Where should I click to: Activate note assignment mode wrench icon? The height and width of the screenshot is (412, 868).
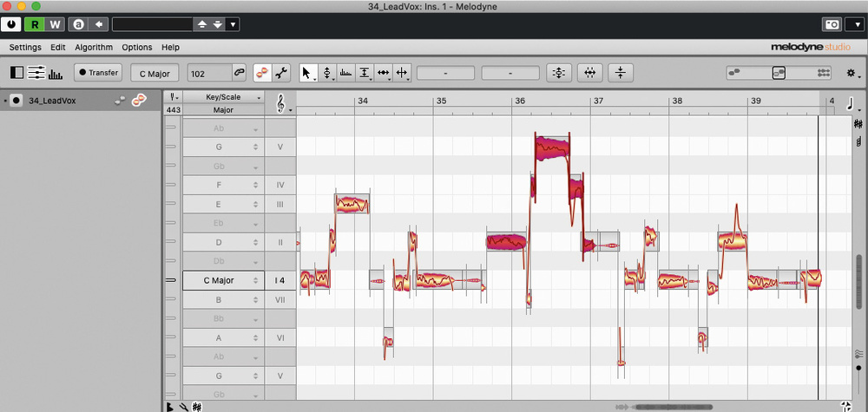tap(281, 73)
